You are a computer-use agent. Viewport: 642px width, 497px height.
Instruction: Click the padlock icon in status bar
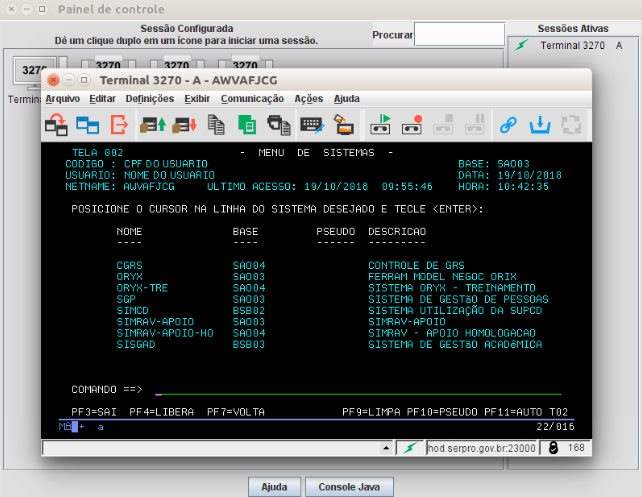(x=551, y=449)
